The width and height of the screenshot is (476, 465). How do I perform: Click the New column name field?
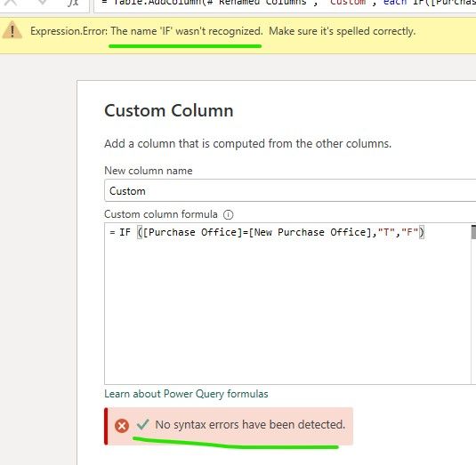click(290, 190)
